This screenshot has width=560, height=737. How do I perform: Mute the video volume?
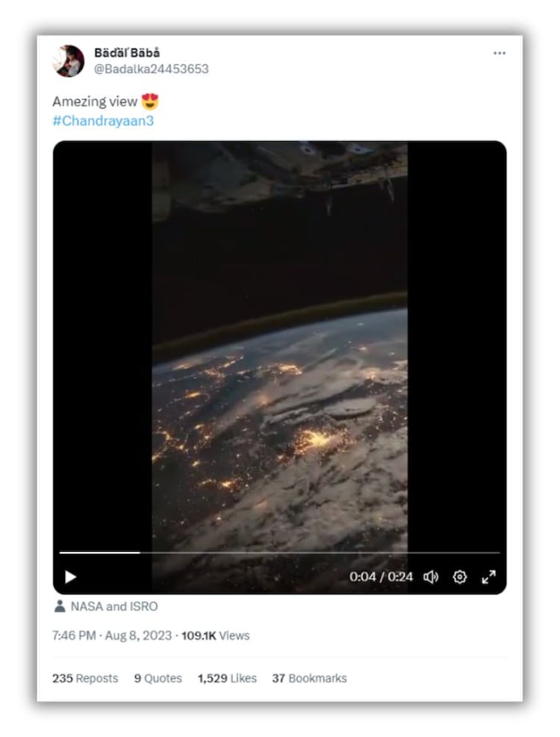pyautogui.click(x=431, y=576)
